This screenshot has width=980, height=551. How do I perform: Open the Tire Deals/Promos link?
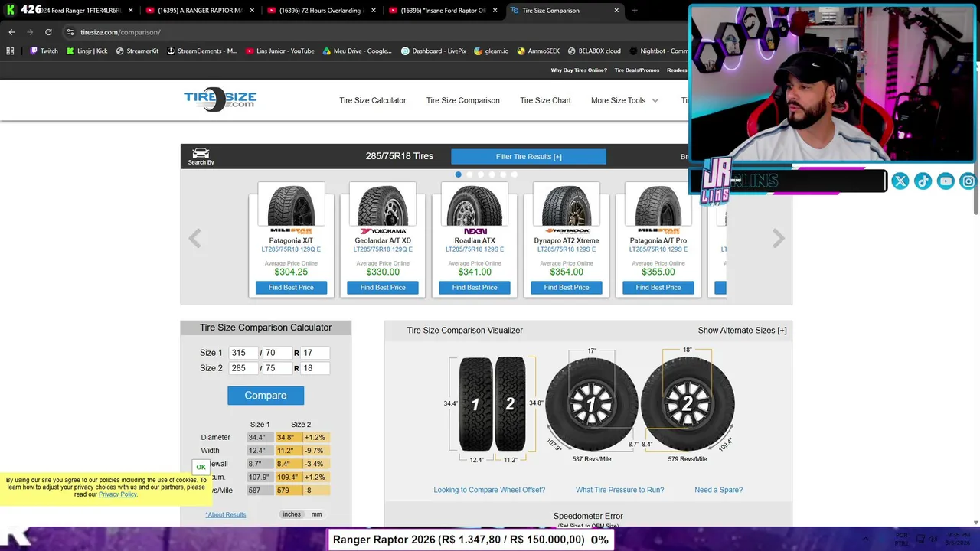pos(637,70)
